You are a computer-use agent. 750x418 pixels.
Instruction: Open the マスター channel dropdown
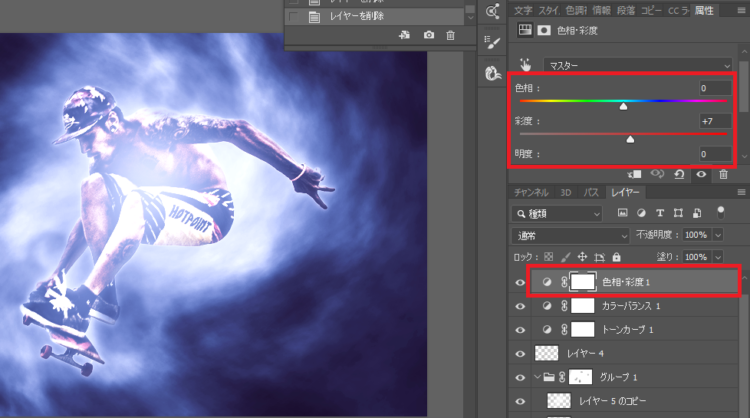coord(638,66)
